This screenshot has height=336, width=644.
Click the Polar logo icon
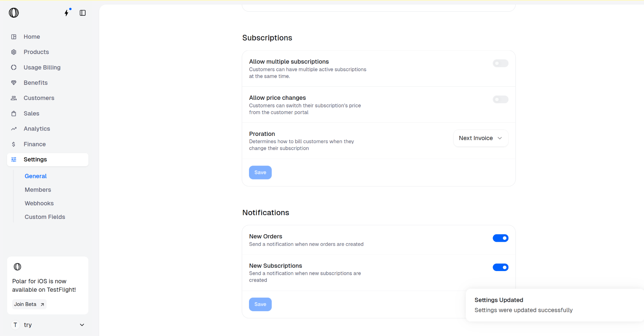14,13
